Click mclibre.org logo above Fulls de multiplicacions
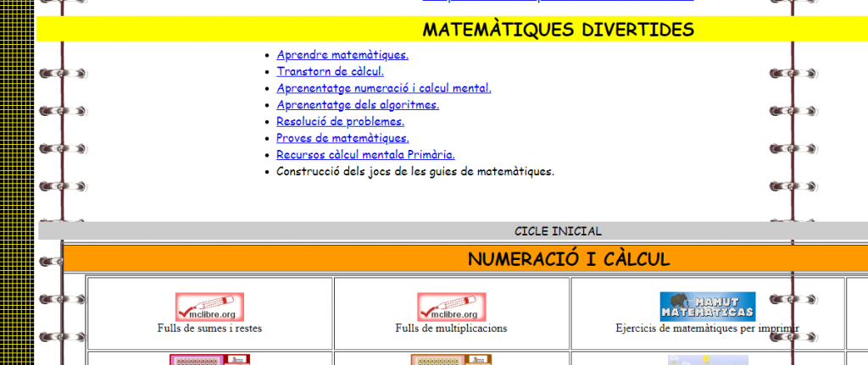The height and width of the screenshot is (365, 868). point(451,307)
